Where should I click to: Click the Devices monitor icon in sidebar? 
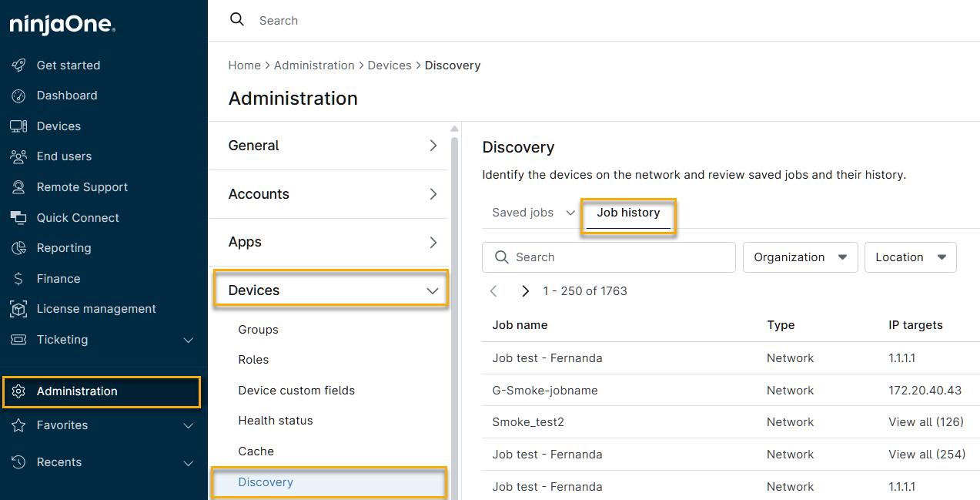click(x=18, y=126)
